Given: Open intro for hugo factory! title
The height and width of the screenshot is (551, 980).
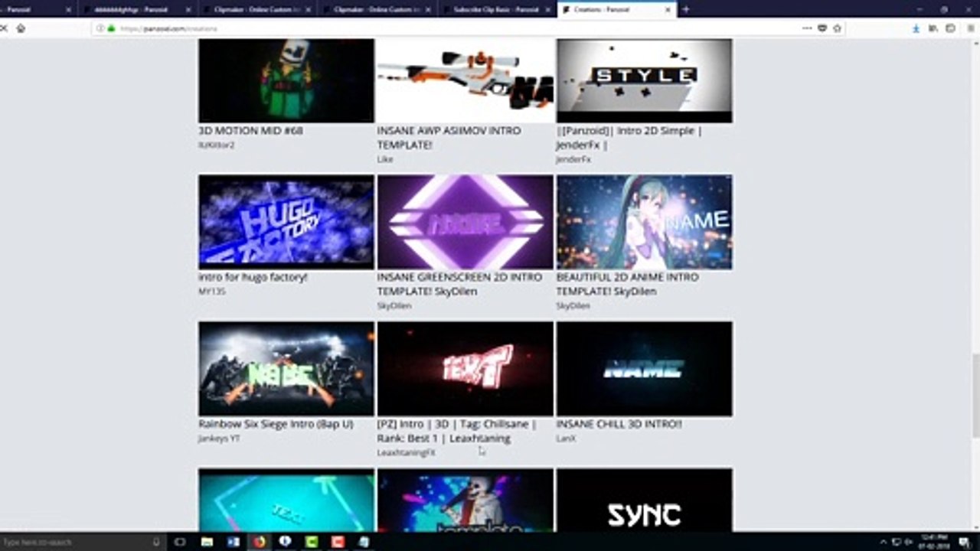Looking at the screenshot, I should 253,277.
